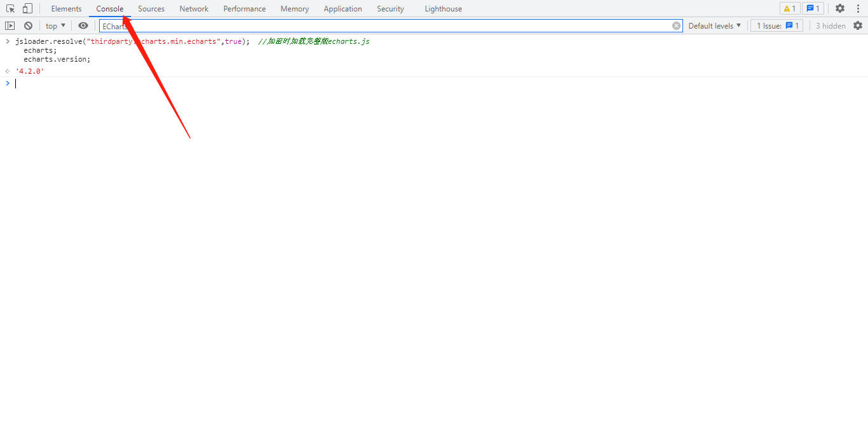The height and width of the screenshot is (448, 868).
Task: Open the Lighthouse tab
Action: (x=444, y=9)
